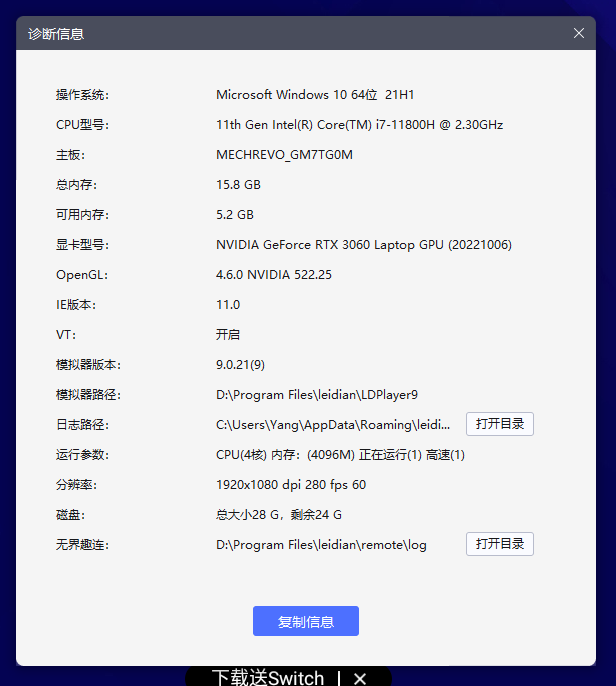Click the CPU model value i7-11800H
The height and width of the screenshot is (686, 616).
coord(359,125)
